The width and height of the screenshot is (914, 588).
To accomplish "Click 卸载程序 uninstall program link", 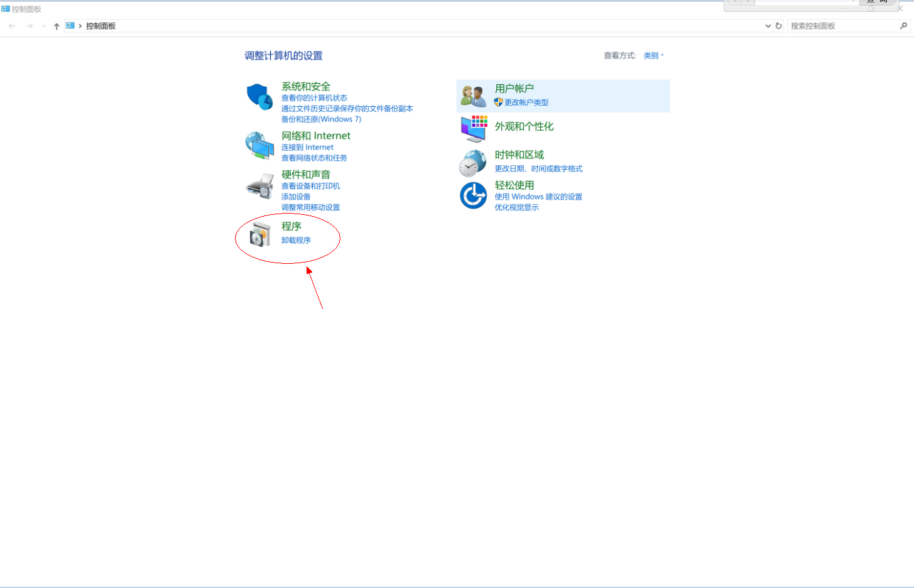I will coord(296,241).
